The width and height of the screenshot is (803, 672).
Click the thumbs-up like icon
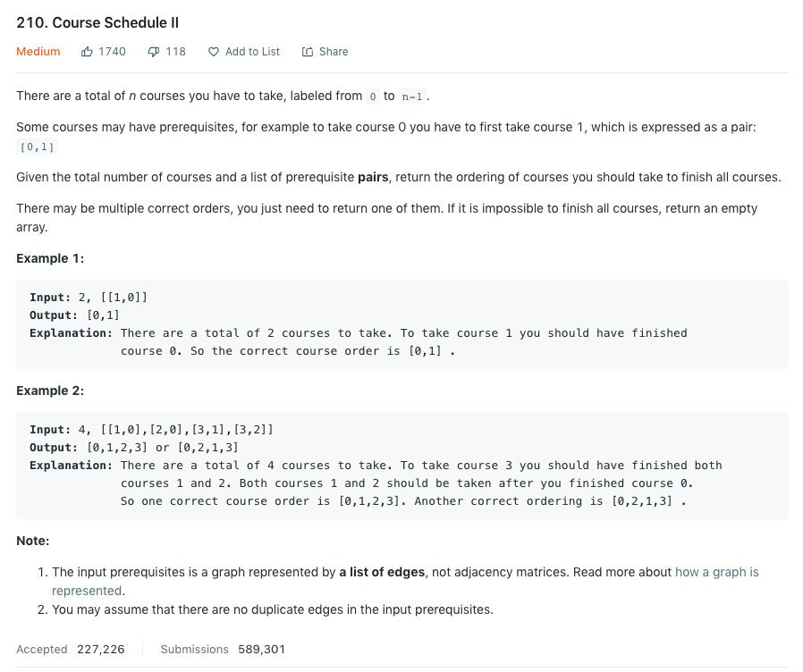tap(87, 52)
